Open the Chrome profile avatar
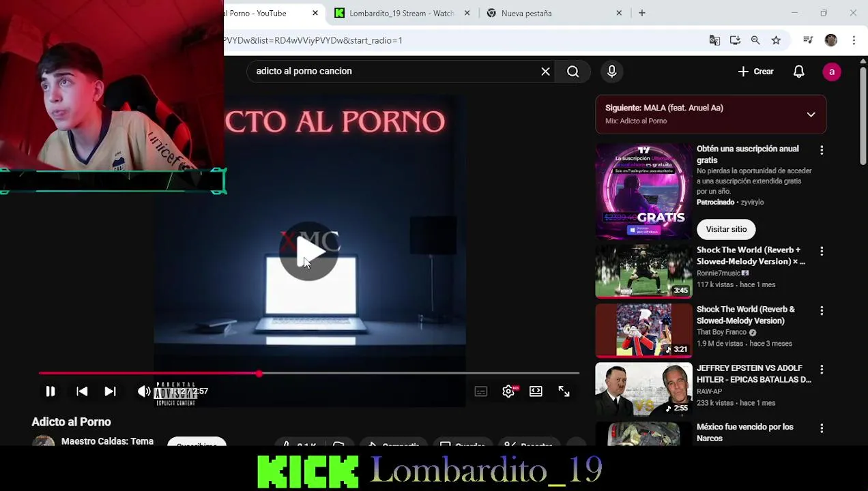Image resolution: width=868 pixels, height=491 pixels. click(830, 40)
